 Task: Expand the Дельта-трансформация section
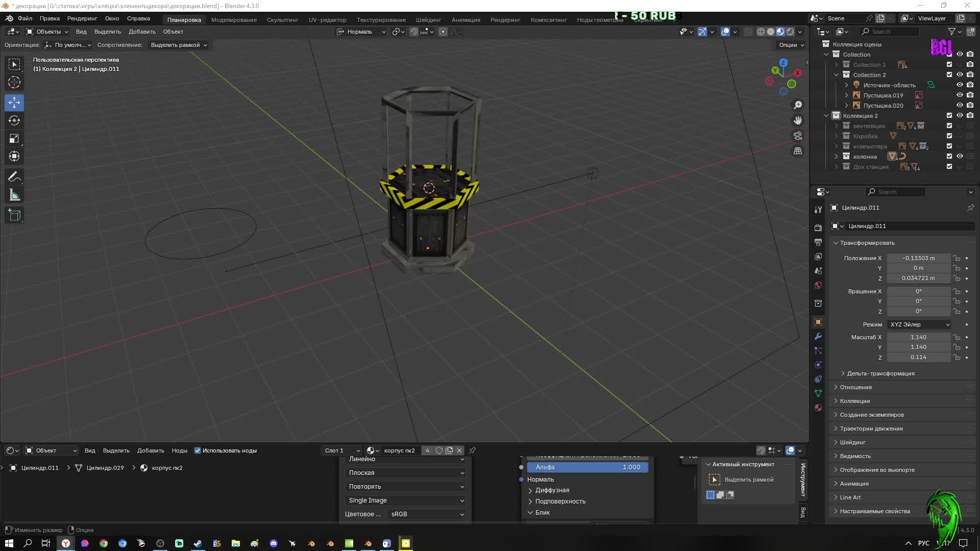click(x=880, y=373)
